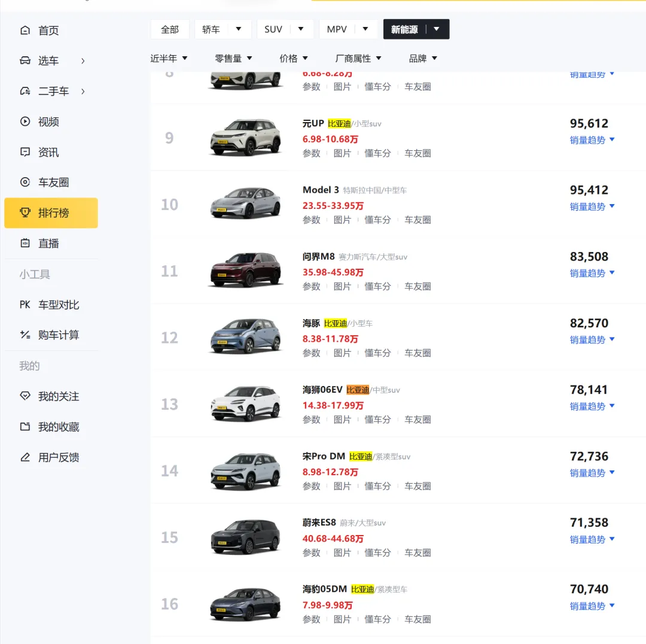This screenshot has width=646, height=644.
Task: Switch to the SUV tab
Action: pos(273,29)
